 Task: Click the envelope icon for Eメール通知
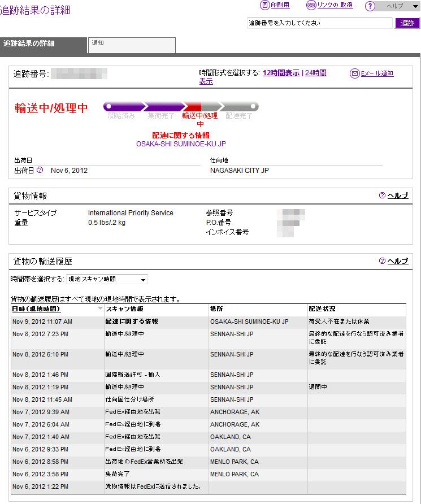[x=354, y=73]
